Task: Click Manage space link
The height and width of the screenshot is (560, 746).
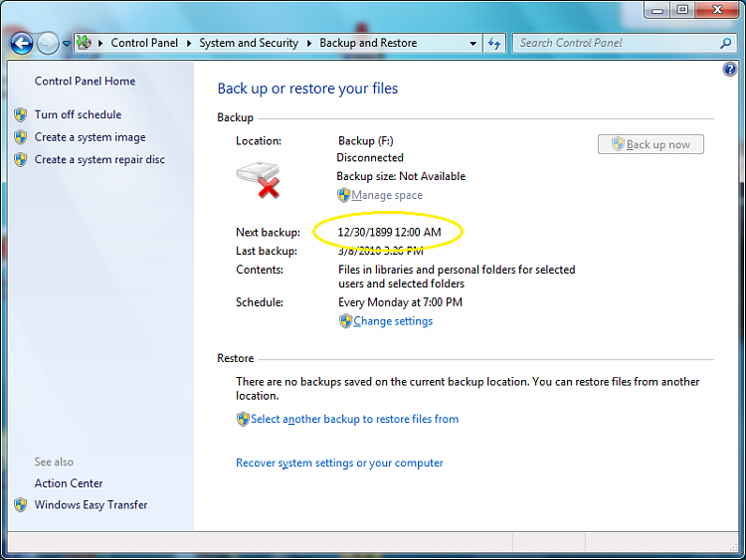Action: (387, 195)
